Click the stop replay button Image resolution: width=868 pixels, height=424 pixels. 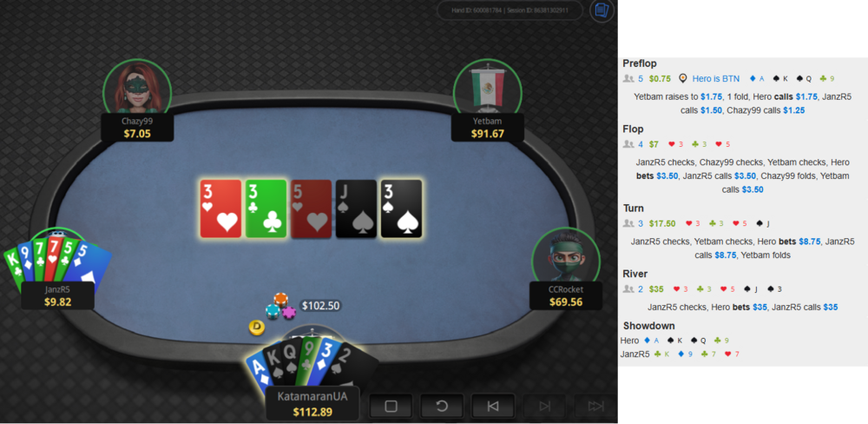[391, 407]
